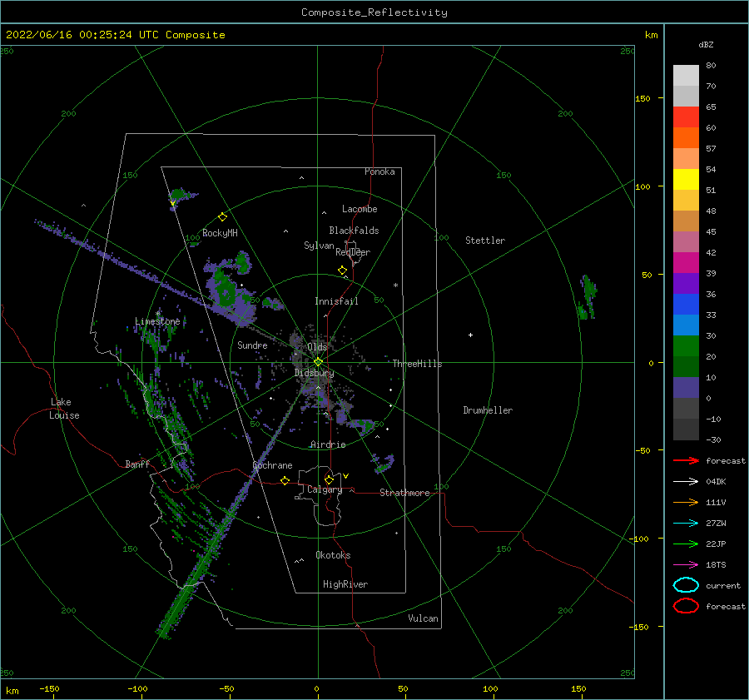Click the Stettler label

pos(485,241)
